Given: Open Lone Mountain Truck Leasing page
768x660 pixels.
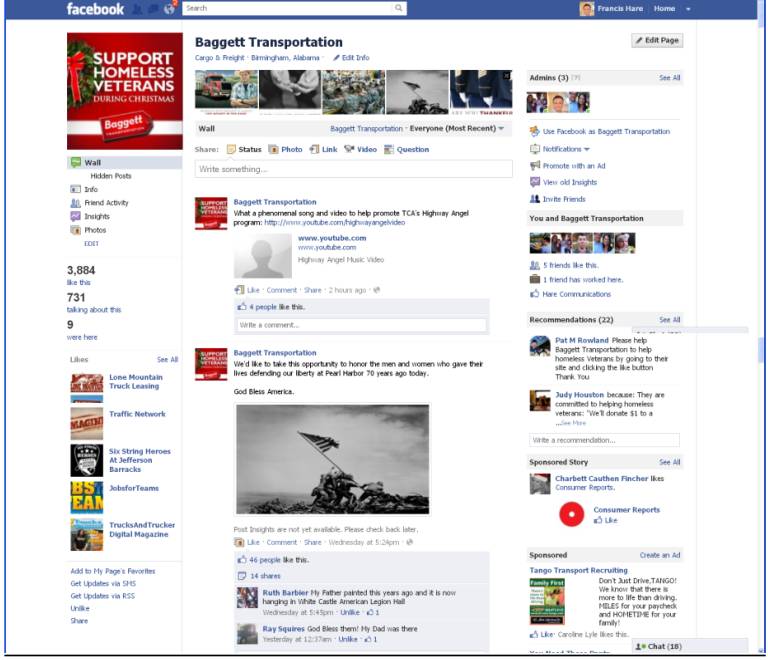Looking at the screenshot, I should [136, 381].
